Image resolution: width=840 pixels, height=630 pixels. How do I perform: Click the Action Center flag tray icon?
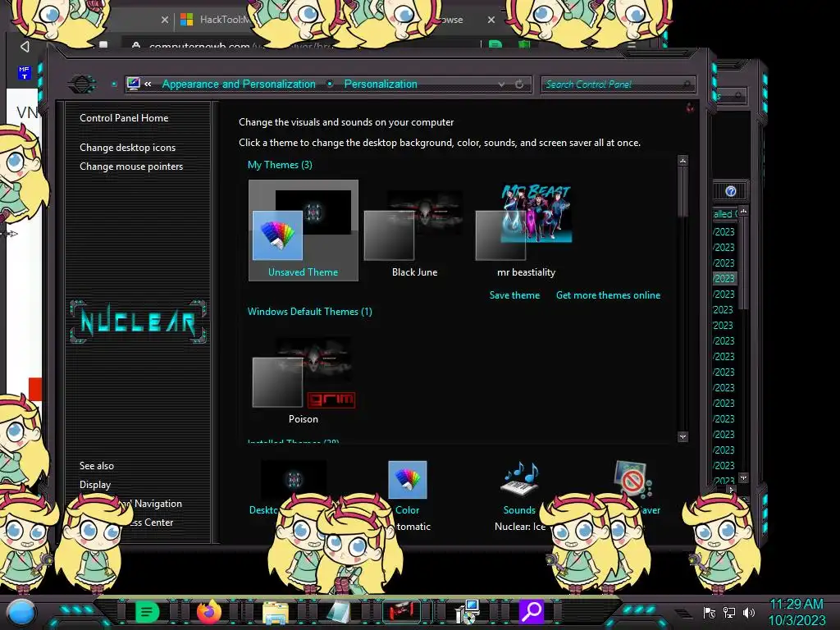[710, 613]
